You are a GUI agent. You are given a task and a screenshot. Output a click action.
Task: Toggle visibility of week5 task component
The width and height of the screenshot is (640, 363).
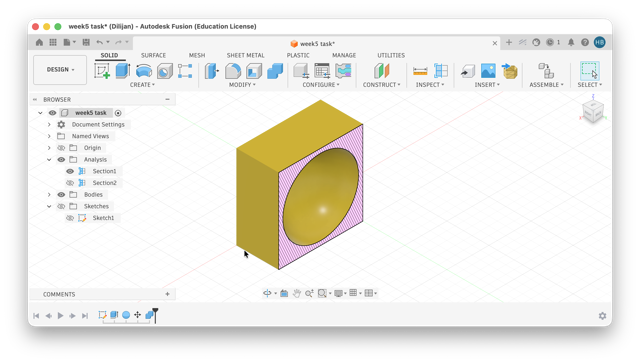coord(52,113)
